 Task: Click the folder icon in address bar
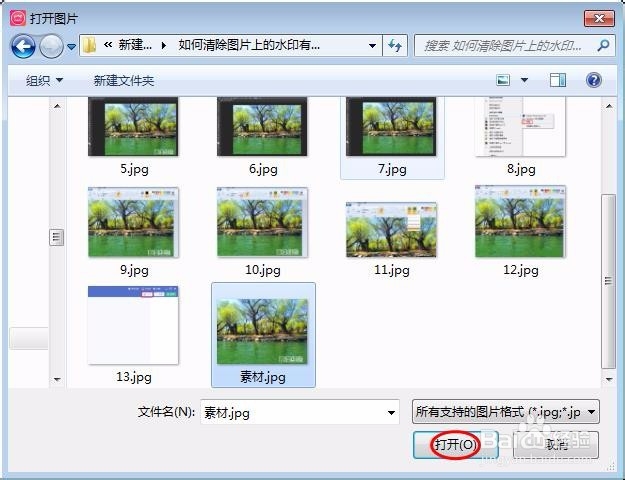(90, 46)
